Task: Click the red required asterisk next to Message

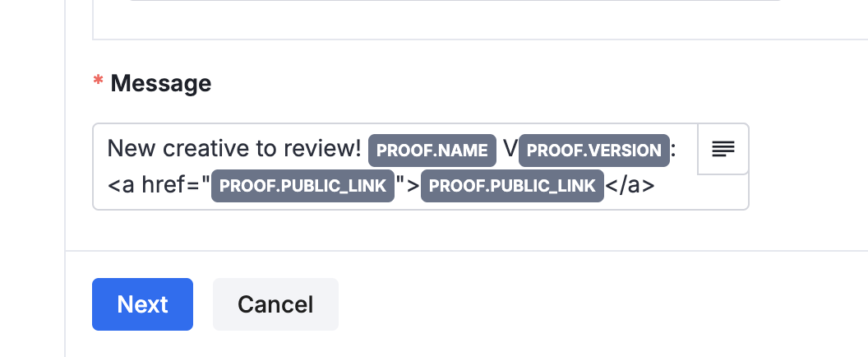Action: pos(99,83)
